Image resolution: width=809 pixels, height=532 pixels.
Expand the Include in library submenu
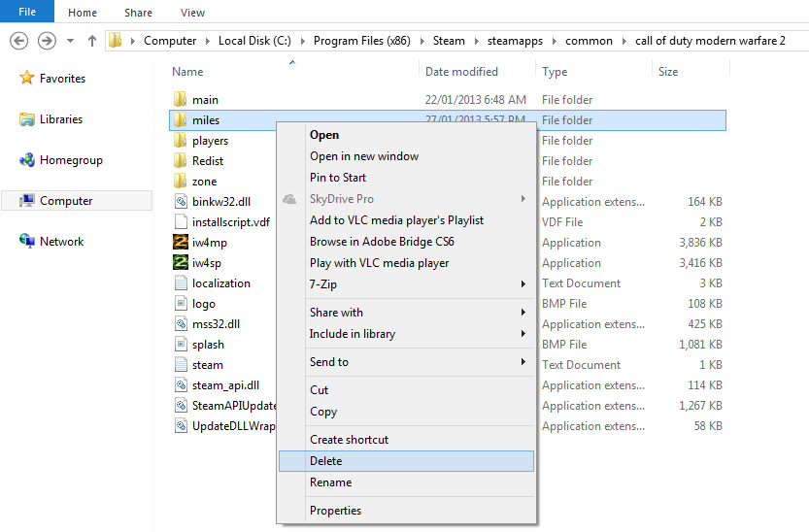pyautogui.click(x=406, y=334)
